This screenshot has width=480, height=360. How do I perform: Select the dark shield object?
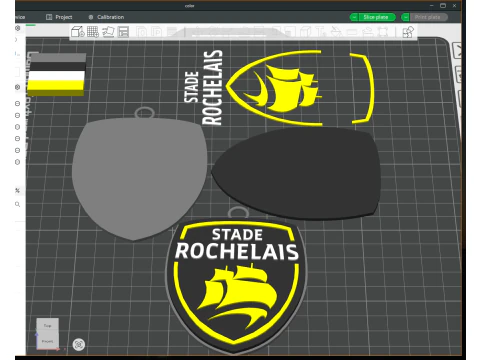coord(297,173)
